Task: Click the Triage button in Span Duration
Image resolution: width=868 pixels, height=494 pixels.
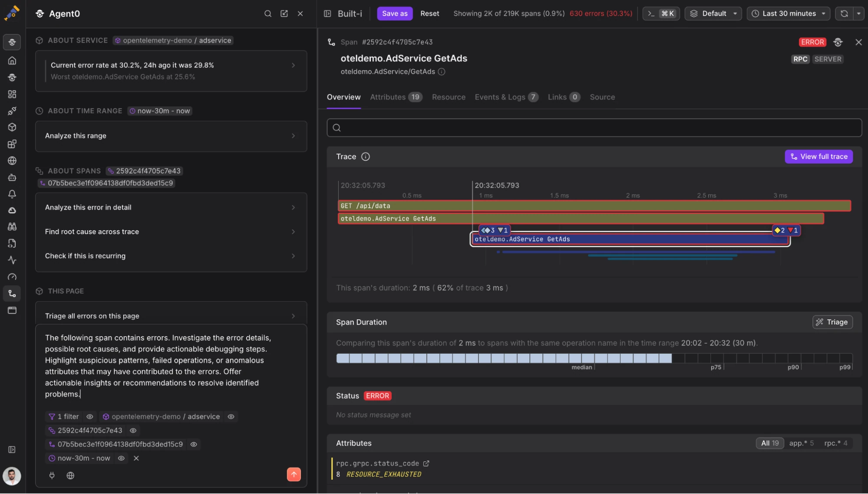Action: click(832, 322)
